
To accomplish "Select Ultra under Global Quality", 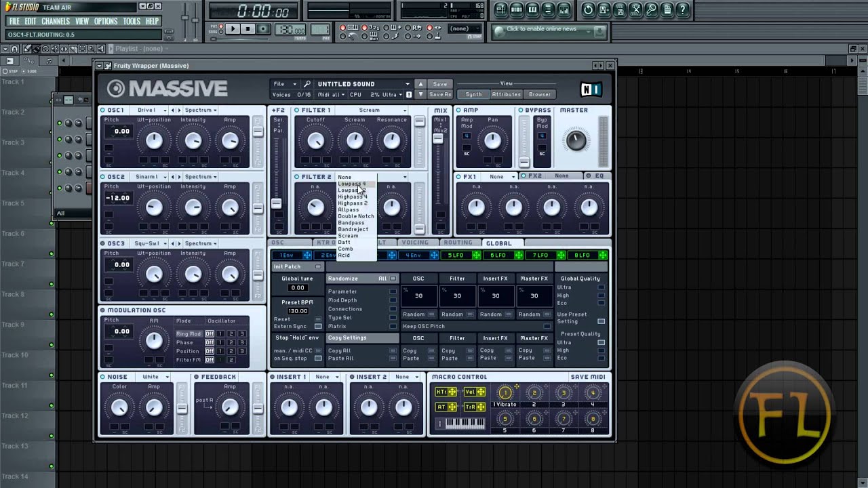I will click(x=601, y=287).
